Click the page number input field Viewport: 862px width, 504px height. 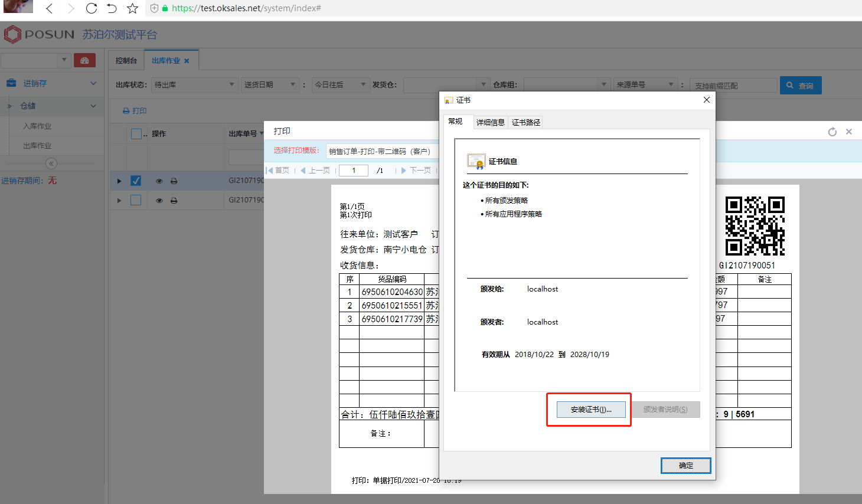(x=354, y=171)
